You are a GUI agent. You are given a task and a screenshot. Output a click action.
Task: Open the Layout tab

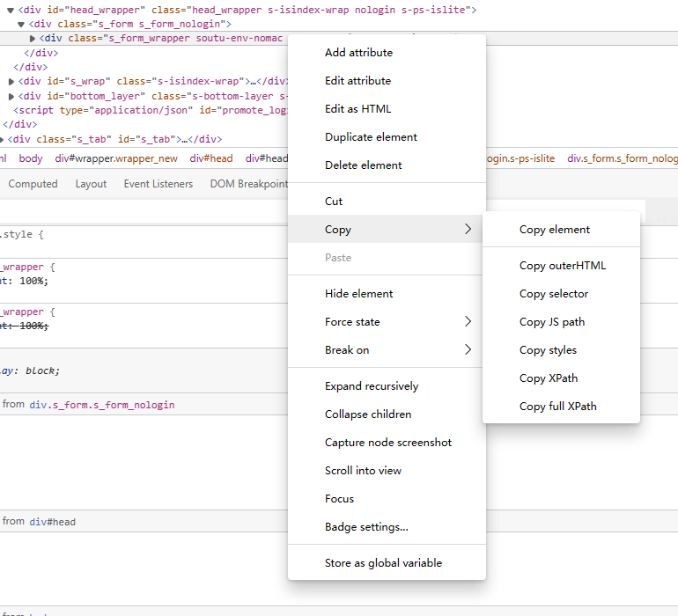(91, 184)
